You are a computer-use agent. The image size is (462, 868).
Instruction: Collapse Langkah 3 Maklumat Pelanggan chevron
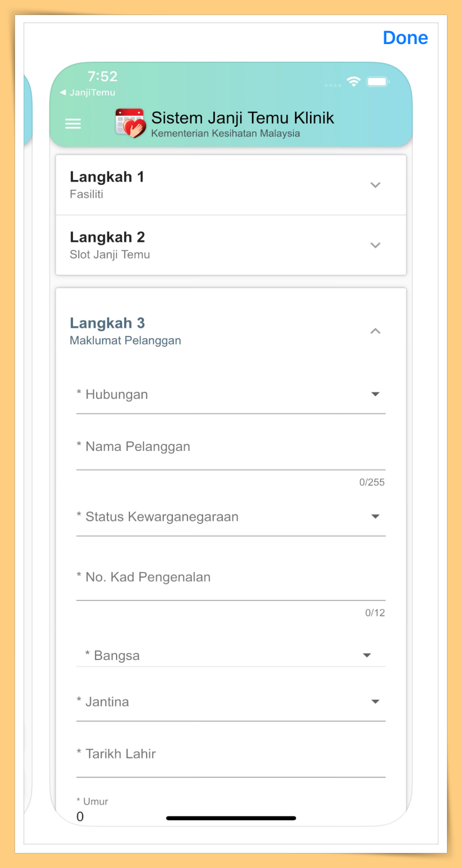tap(376, 331)
